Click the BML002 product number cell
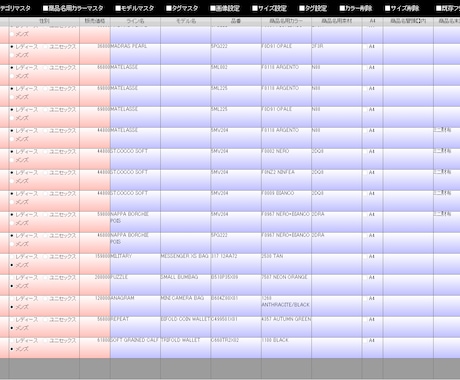Screen dimensions: 460x380 (x=236, y=75)
